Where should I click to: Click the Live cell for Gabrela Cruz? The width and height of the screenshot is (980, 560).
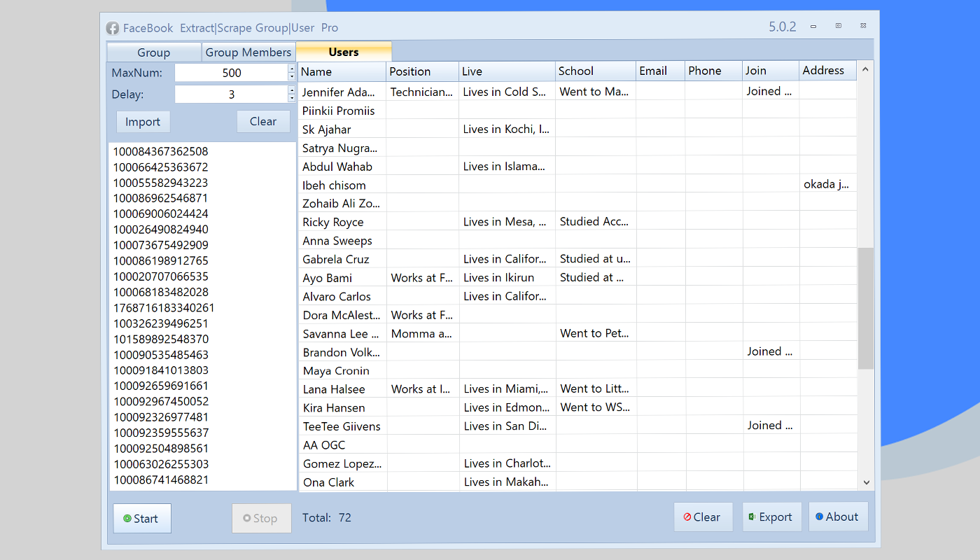[507, 259]
